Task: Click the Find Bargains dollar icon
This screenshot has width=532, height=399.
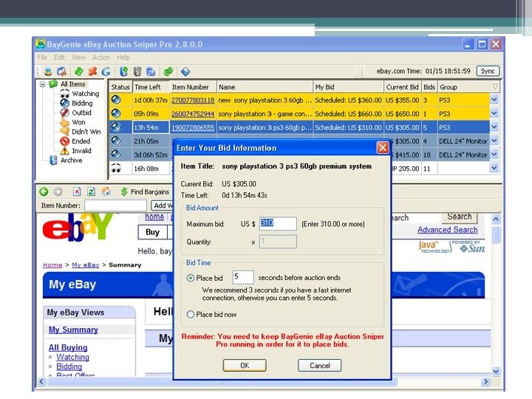Action: click(124, 191)
